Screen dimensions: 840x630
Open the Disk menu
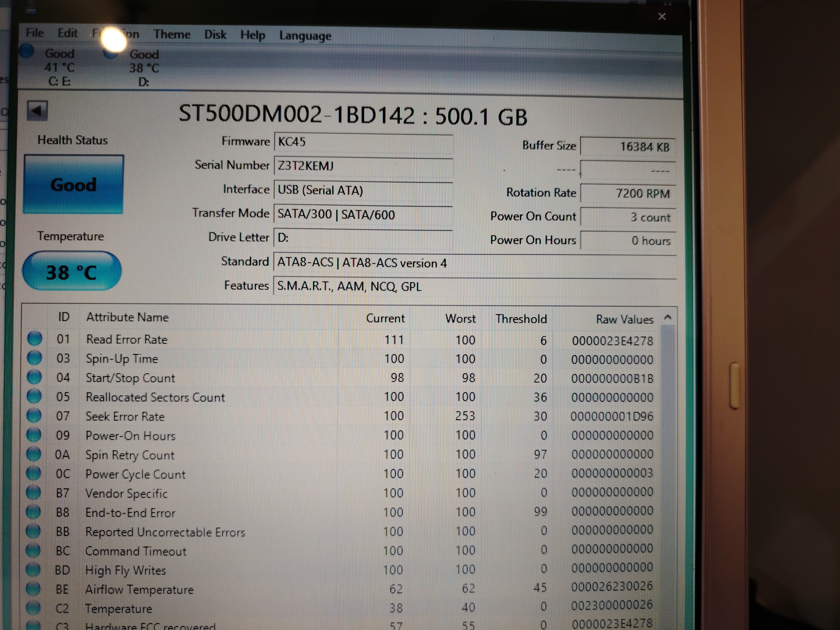click(215, 35)
